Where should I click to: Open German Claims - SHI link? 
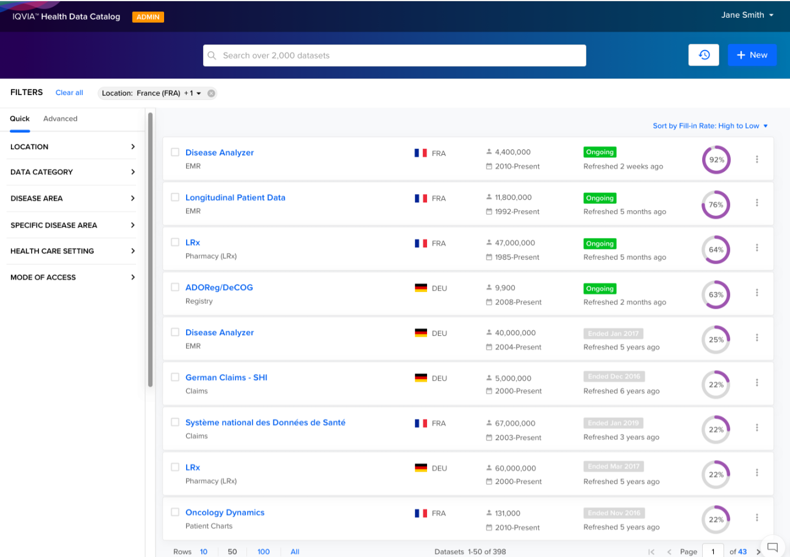click(226, 378)
